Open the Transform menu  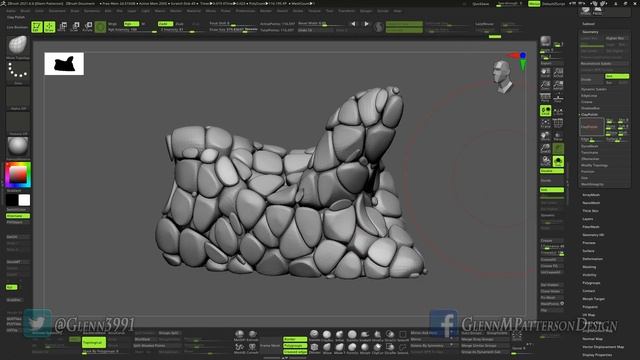(x=347, y=11)
